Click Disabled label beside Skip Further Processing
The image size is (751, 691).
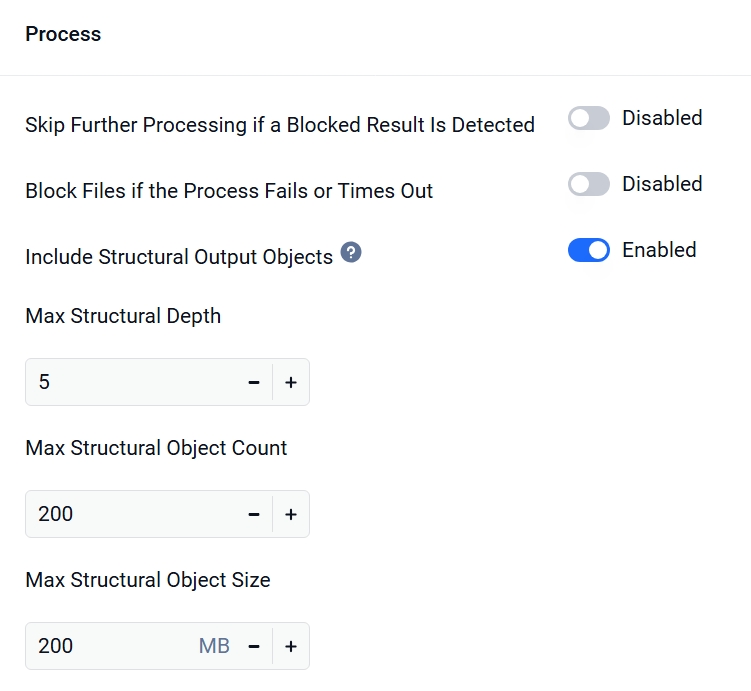[x=662, y=118]
